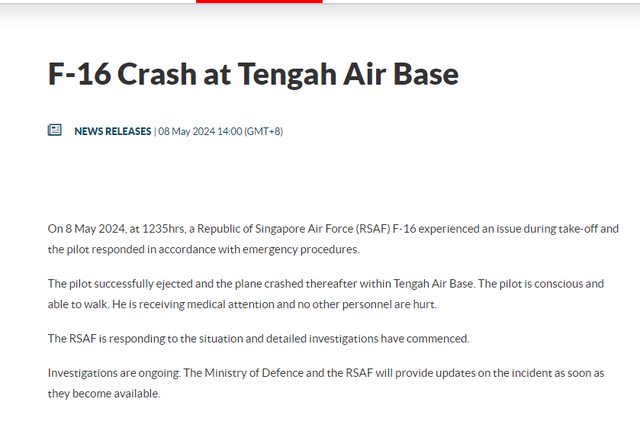Click "they become available" closing line
This screenshot has height=444, width=640.
pos(104,394)
